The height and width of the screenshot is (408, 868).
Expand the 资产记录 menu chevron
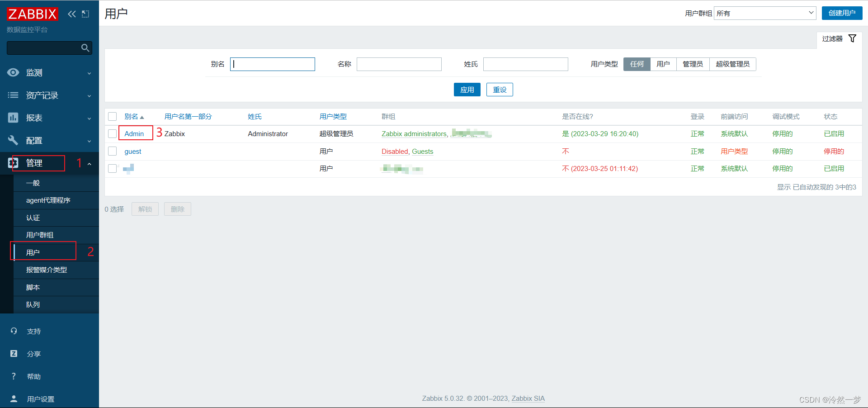point(89,96)
